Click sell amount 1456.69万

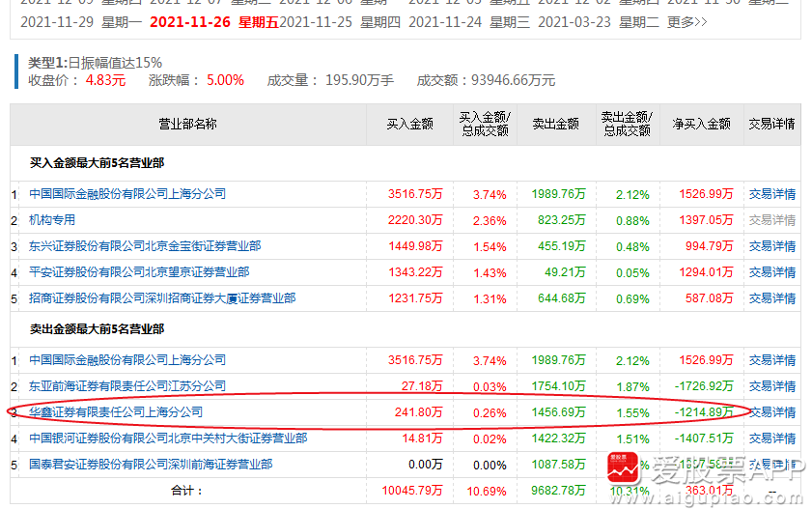tap(558, 412)
